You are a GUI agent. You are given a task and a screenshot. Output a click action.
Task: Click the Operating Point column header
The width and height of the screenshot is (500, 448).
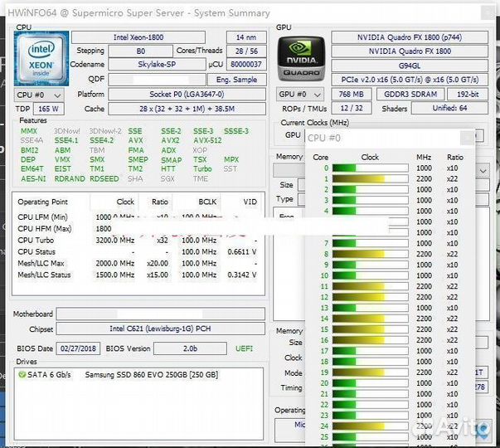(43, 202)
